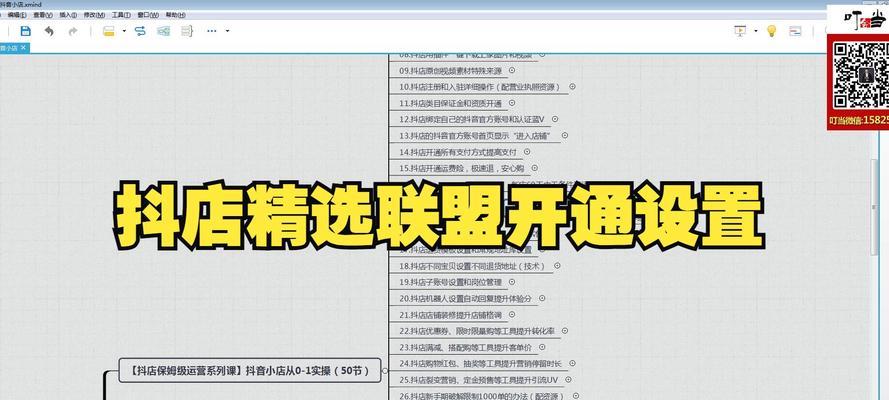Select topic 19.抖店子账号设置和岗位管理

[450, 282]
